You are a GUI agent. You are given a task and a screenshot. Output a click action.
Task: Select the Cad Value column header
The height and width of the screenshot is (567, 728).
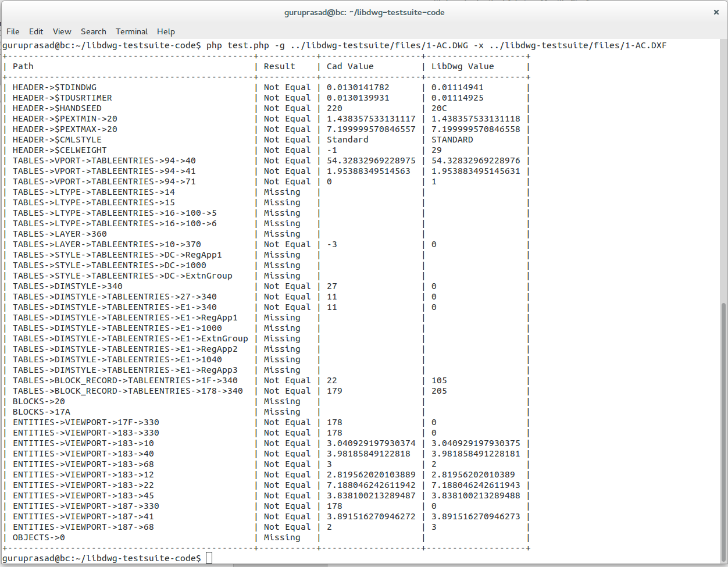[x=349, y=66]
